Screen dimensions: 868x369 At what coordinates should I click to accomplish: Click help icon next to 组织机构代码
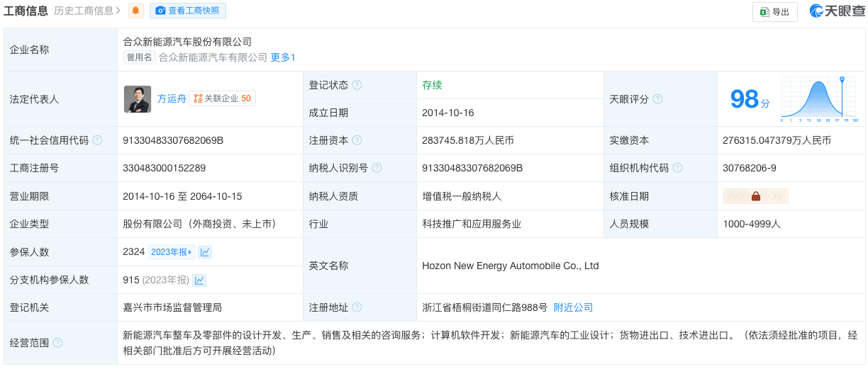[677, 168]
